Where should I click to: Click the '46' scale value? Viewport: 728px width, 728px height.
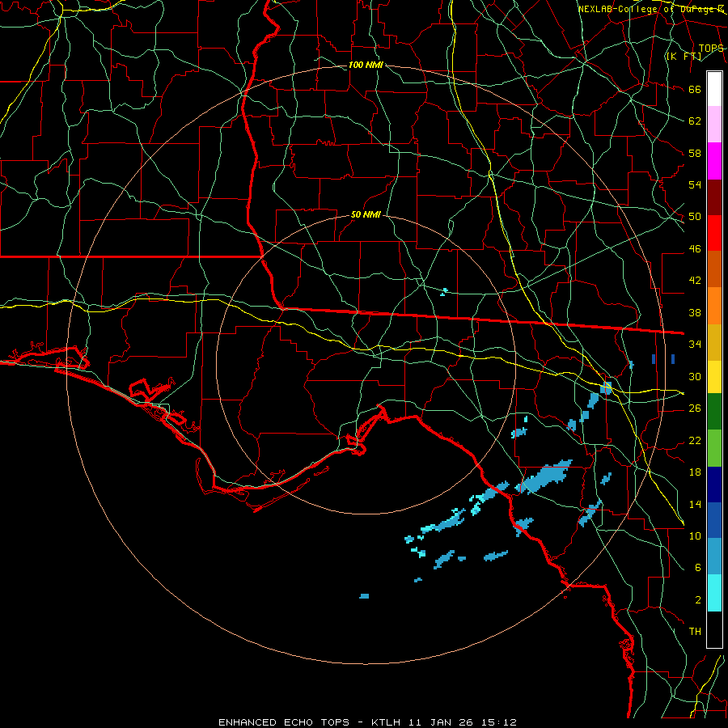[x=695, y=249]
